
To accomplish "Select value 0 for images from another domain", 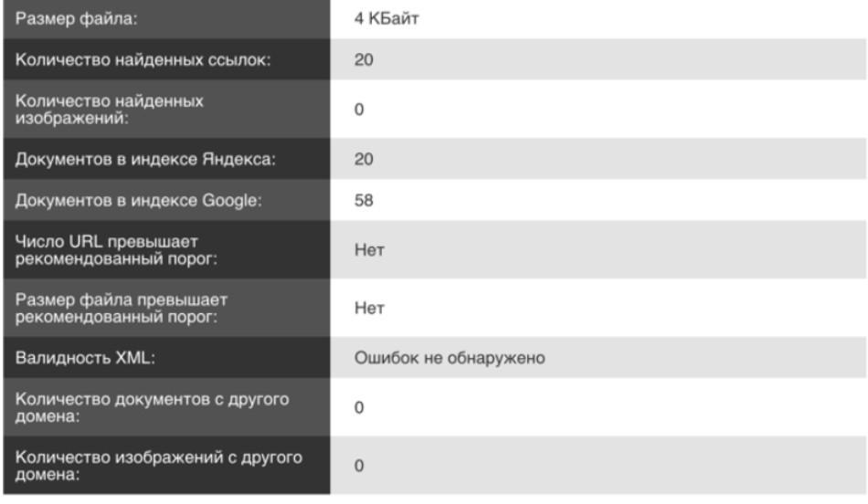I will click(359, 466).
